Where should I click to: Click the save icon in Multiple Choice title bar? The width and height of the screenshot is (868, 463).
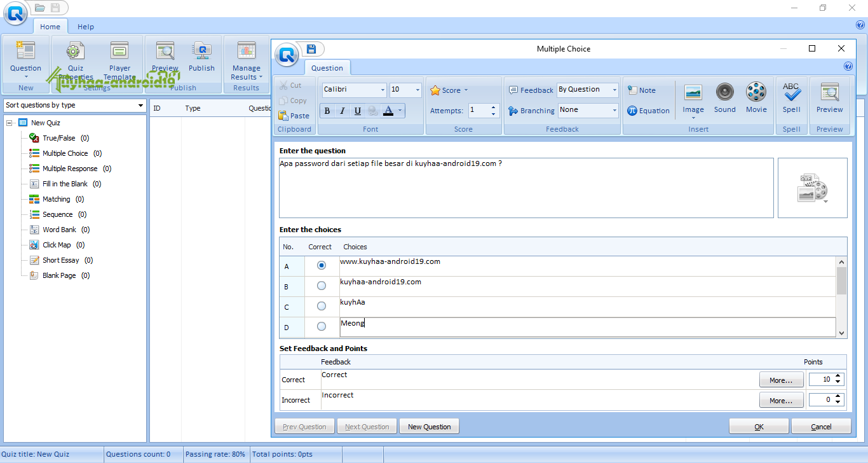(x=311, y=49)
